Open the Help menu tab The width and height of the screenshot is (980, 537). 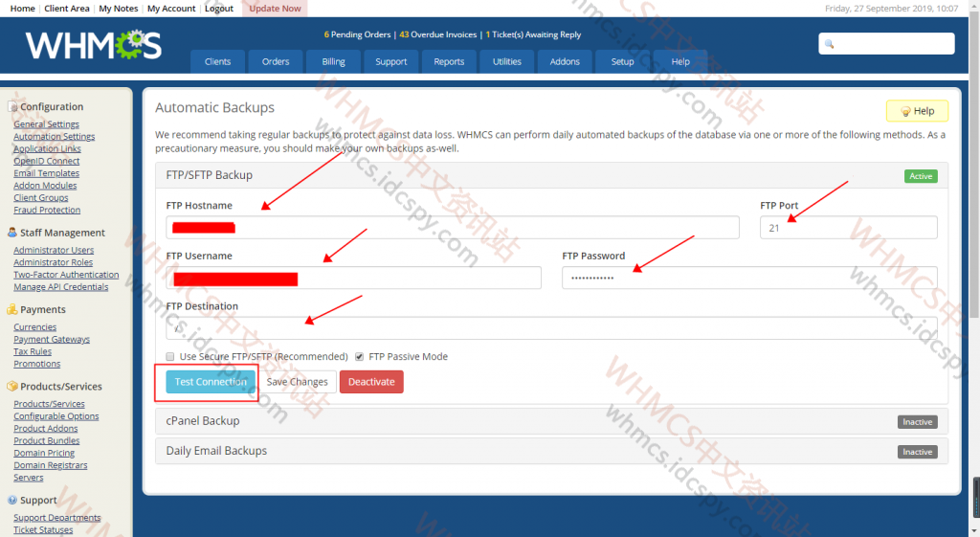[x=680, y=61]
